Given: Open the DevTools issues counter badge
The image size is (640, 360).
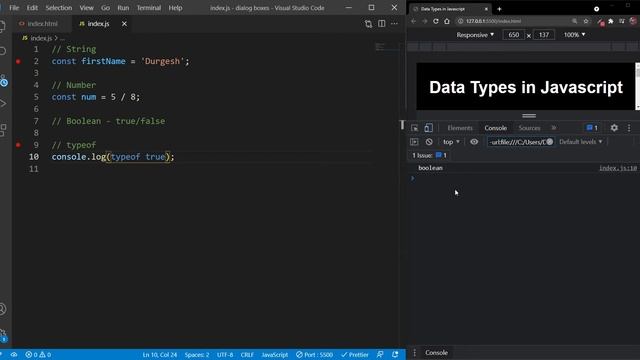Looking at the screenshot, I should coord(592,128).
